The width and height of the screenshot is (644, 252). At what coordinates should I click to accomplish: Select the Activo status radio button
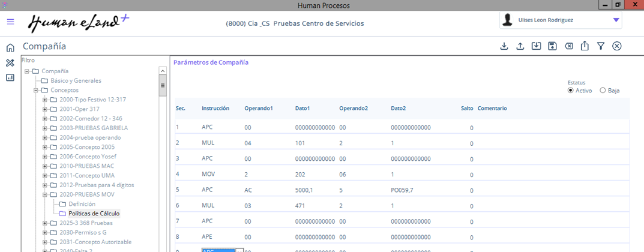571,91
